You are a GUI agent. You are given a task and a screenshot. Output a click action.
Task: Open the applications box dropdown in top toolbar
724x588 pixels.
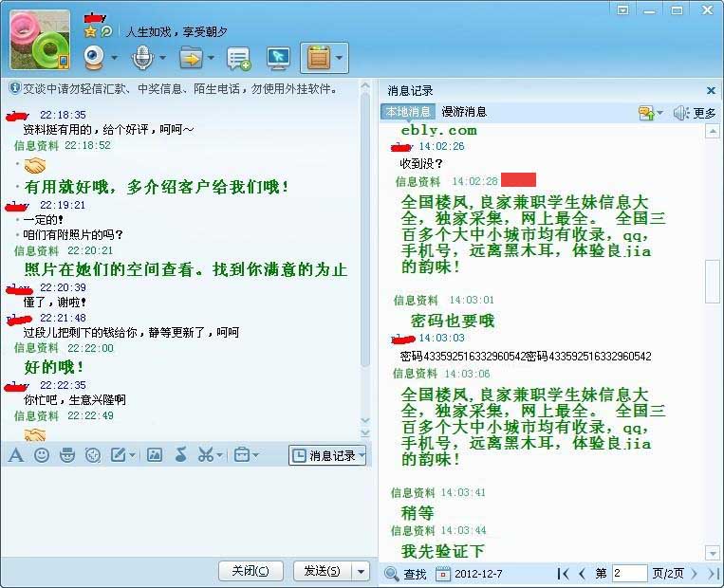[x=340, y=59]
